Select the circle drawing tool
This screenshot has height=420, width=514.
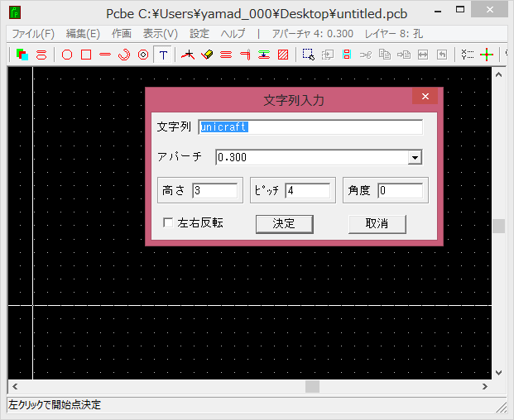67,55
